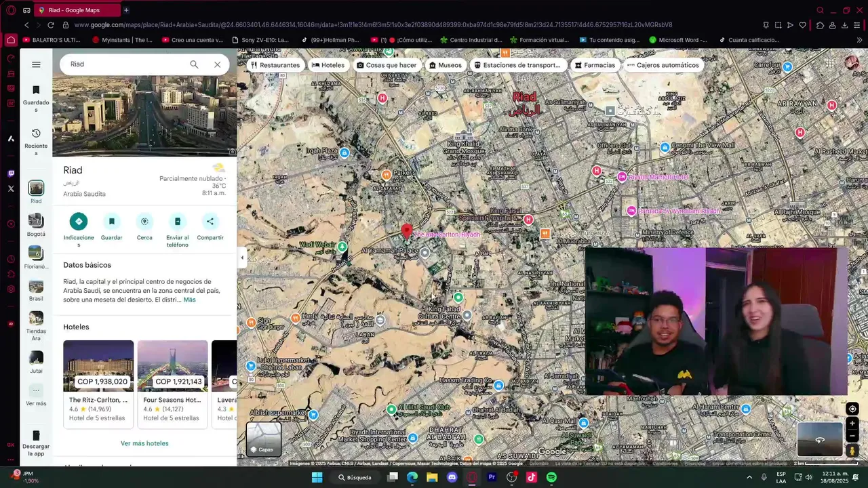Image resolution: width=868 pixels, height=488 pixels.
Task: Show hidden tray icons chevron
Action: pyautogui.click(x=749, y=477)
